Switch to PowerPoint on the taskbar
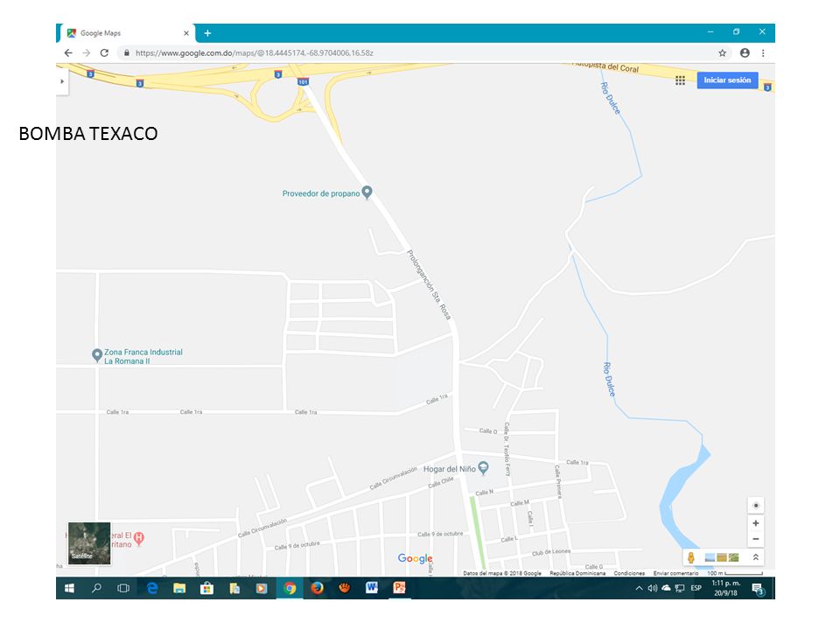 click(400, 588)
